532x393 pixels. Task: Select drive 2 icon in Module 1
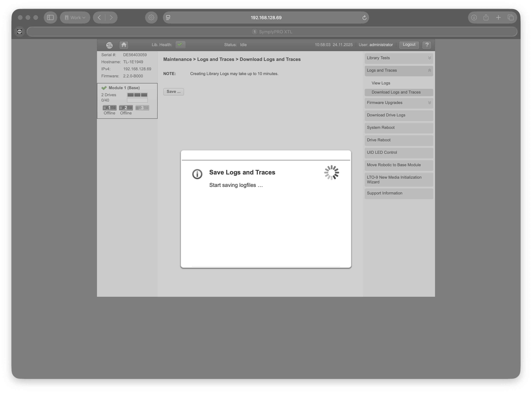[x=126, y=108]
